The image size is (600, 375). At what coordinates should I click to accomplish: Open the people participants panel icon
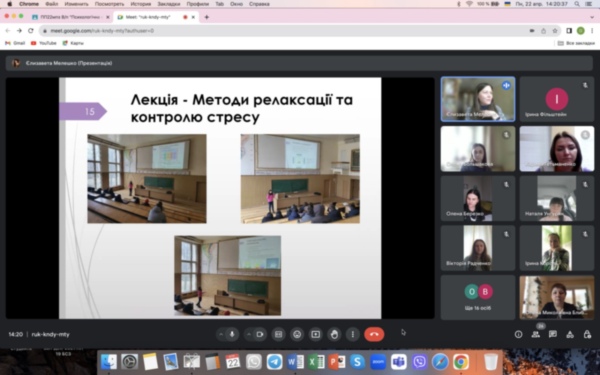coord(536,334)
